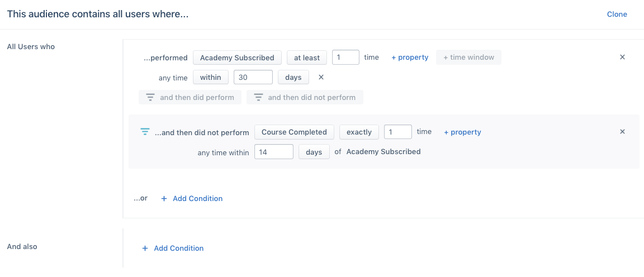The image size is (644, 277).
Task: Open the Course Completed event selector
Action: click(294, 132)
